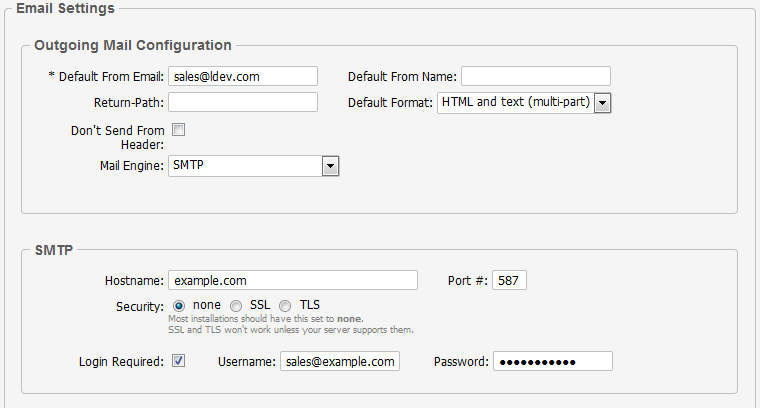Focus the Default From Name field
The image size is (760, 408).
tap(535, 76)
